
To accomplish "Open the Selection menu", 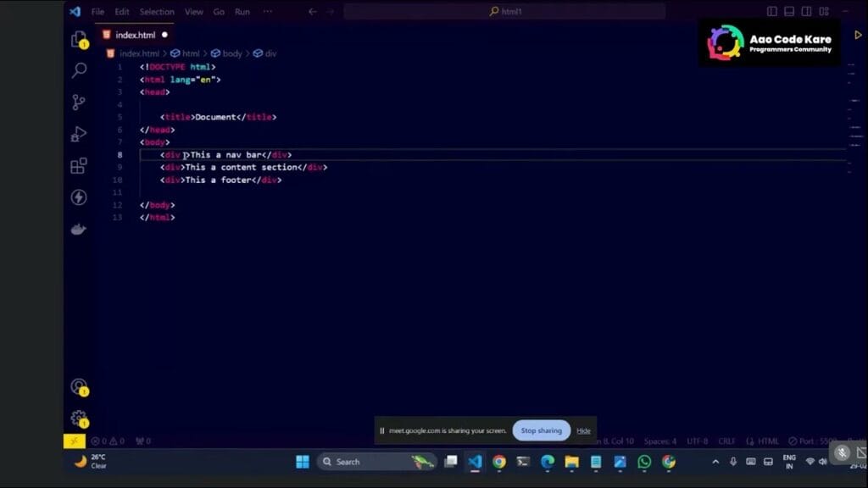I will (x=157, y=12).
